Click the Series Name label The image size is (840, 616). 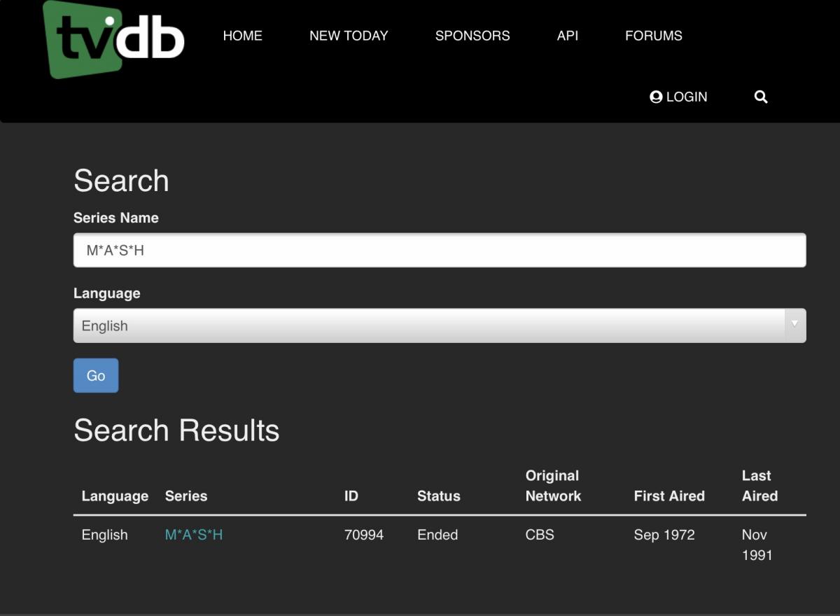(x=116, y=218)
